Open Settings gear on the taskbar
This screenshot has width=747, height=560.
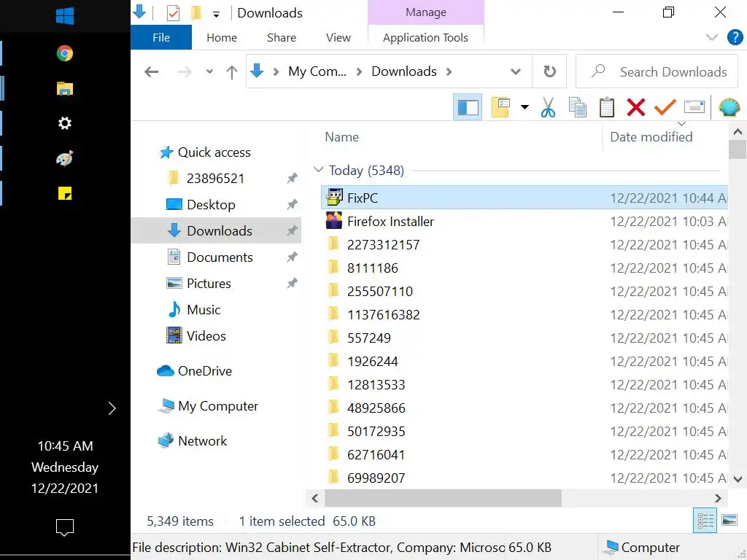[65, 123]
